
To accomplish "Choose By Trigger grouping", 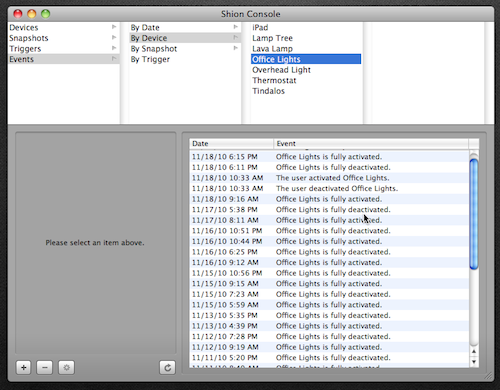I will tap(185, 59).
